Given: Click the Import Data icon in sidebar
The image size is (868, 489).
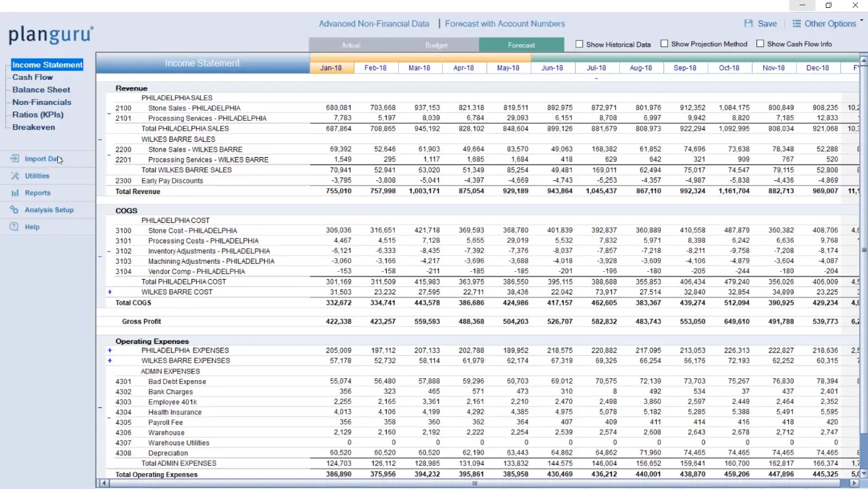Looking at the screenshot, I should click(15, 159).
